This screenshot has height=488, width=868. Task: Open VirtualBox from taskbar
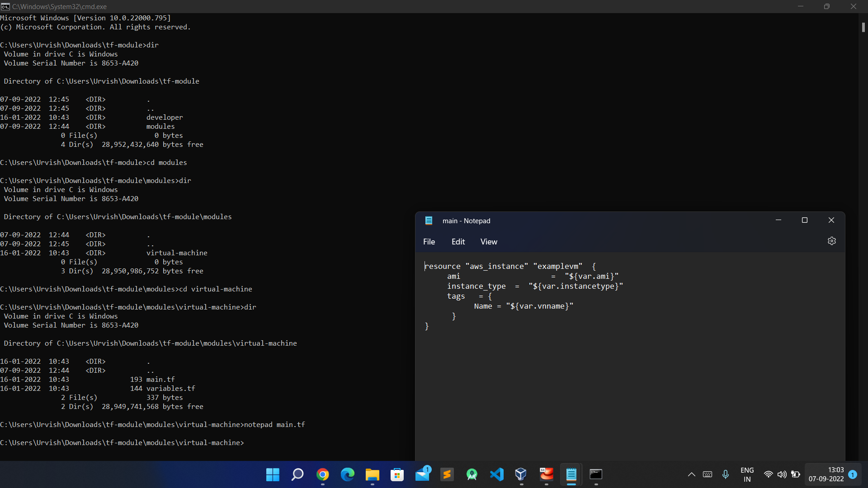click(x=521, y=474)
